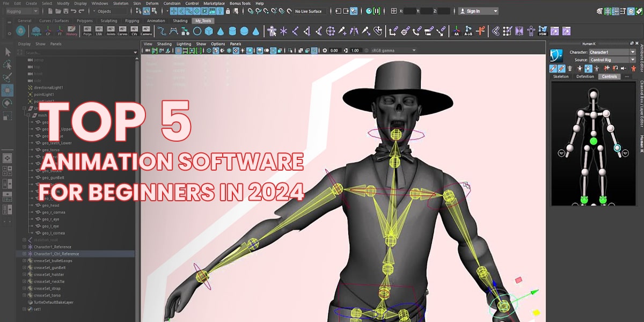Switch to the Animation shelf tab
The height and width of the screenshot is (322, 644).
pyautogui.click(x=156, y=21)
